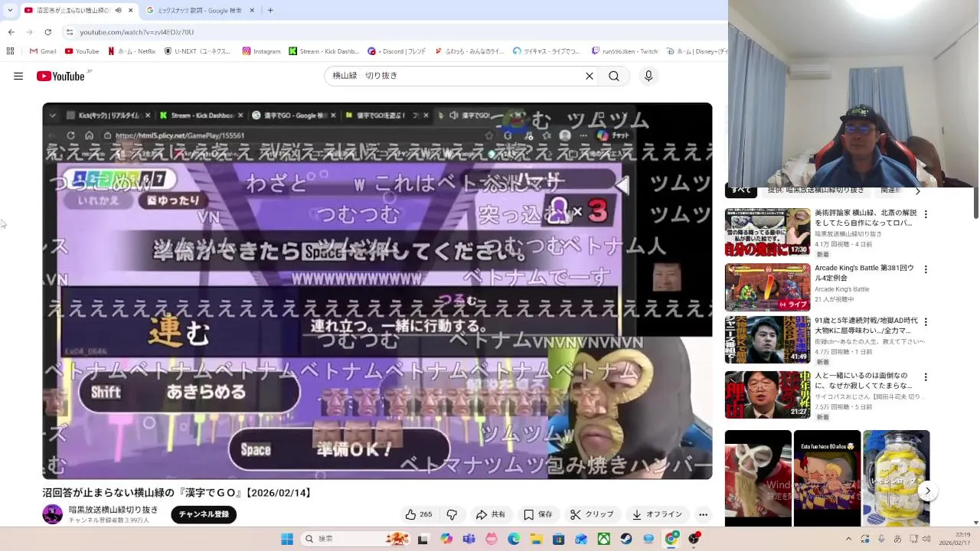
Task: Open Stream - Kick Dashboard bookmark
Action: click(x=324, y=51)
